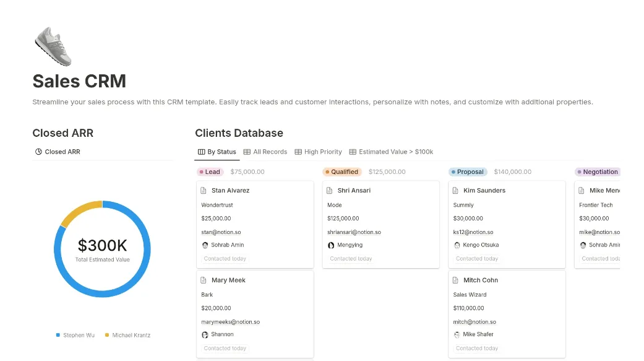Image resolution: width=644 pixels, height=361 pixels.
Task: Open the Mike Men card page icon
Action: pos(581,190)
